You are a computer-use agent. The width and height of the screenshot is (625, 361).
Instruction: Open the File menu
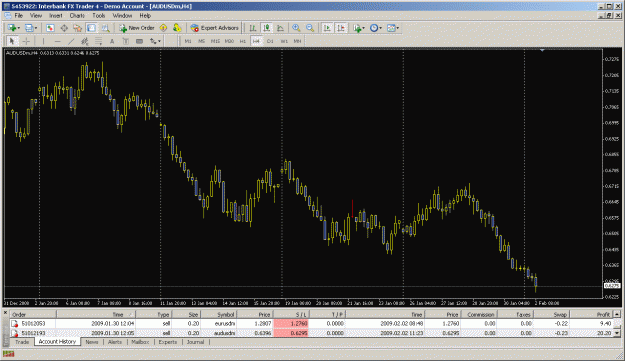pos(18,16)
